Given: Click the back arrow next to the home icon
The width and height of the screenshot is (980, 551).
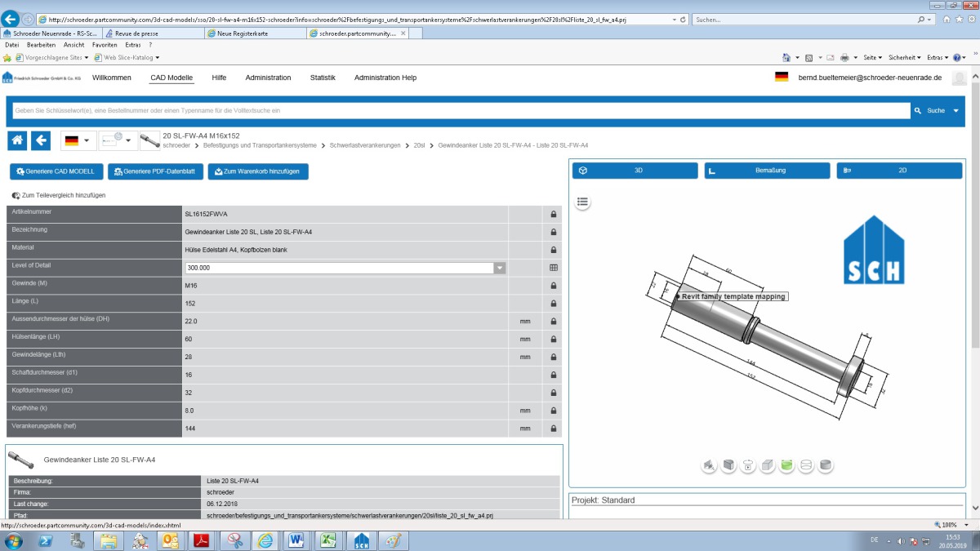Looking at the screenshot, I should pyautogui.click(x=41, y=140).
